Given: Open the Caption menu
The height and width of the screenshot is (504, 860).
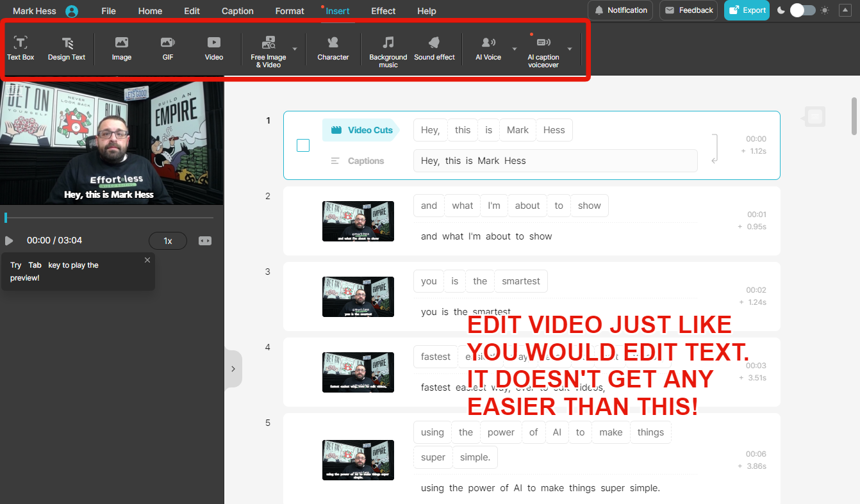Looking at the screenshot, I should point(238,11).
